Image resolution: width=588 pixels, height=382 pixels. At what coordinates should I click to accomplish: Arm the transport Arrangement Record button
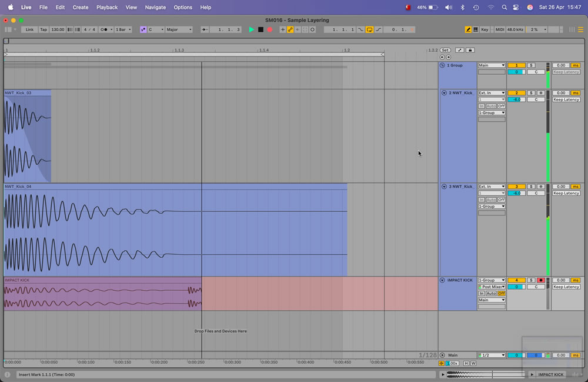coord(270,29)
